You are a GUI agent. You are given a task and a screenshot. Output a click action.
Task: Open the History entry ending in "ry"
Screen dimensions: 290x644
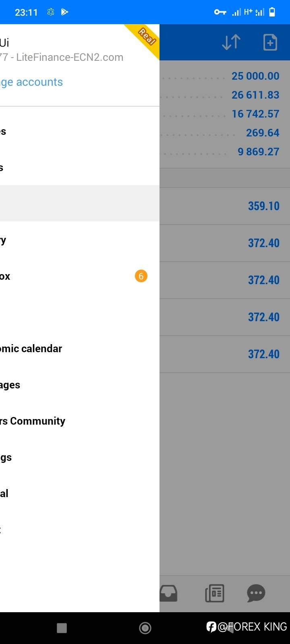[x=3, y=241]
